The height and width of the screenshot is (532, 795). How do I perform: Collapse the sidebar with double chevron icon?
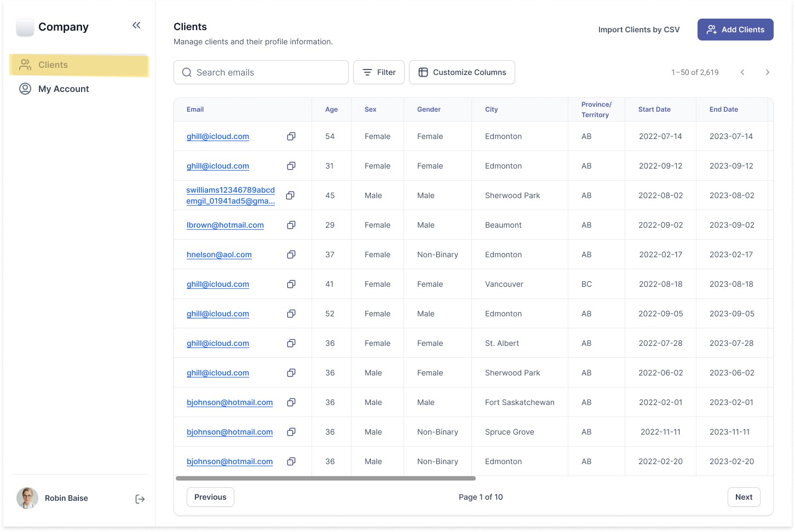(136, 25)
